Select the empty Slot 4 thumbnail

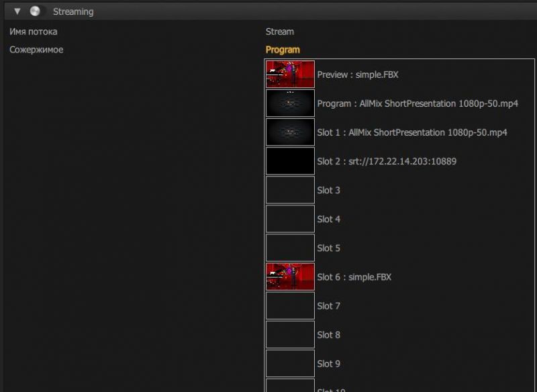click(290, 219)
